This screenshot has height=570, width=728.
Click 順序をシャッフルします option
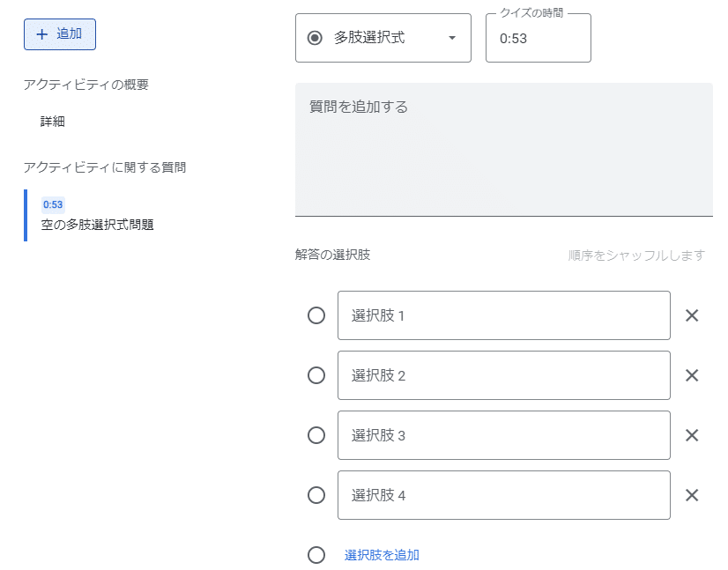pos(636,255)
